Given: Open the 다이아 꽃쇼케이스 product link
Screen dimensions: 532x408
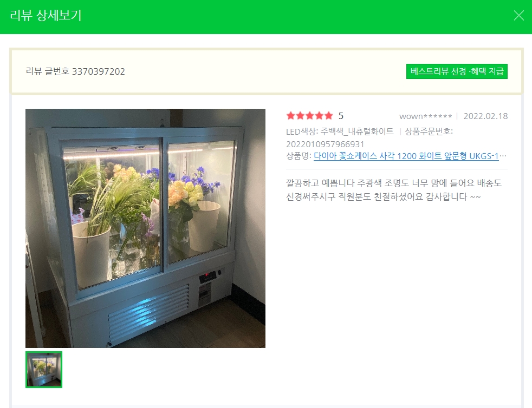Looking at the screenshot, I should (x=406, y=156).
